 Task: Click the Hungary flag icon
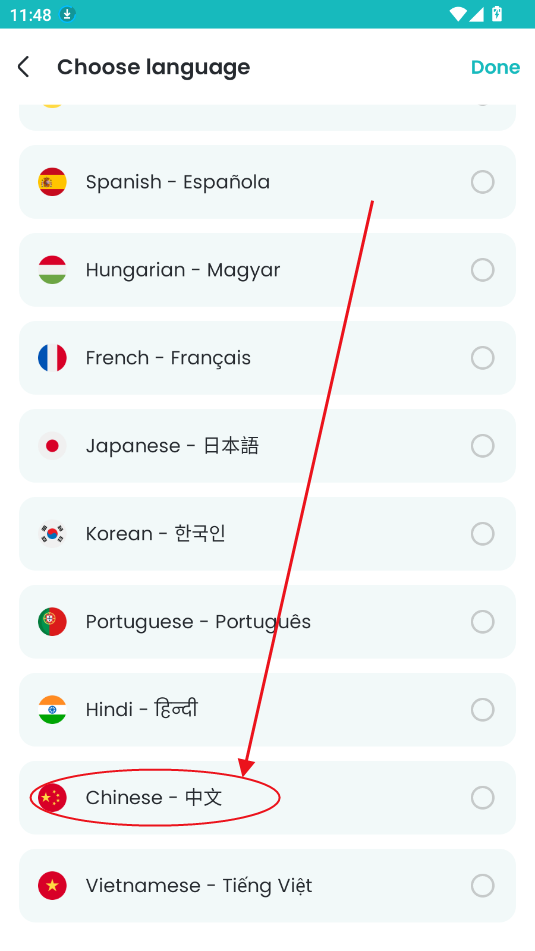[x=52, y=270]
